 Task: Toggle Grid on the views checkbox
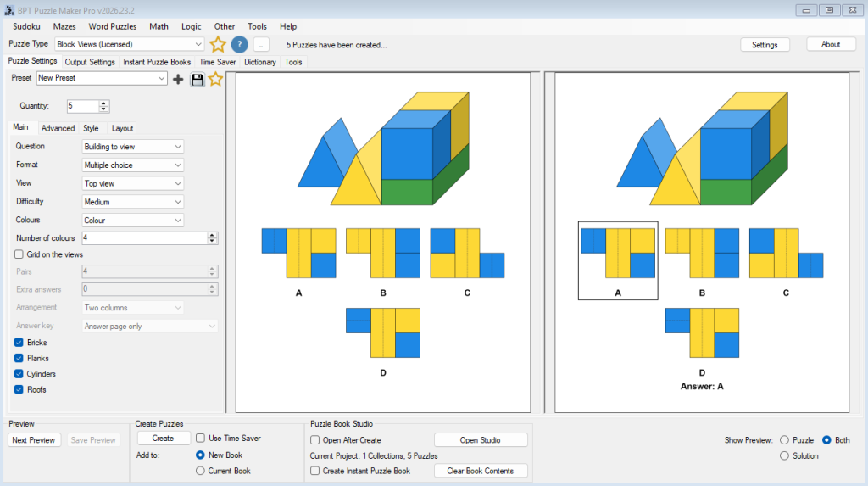point(19,254)
